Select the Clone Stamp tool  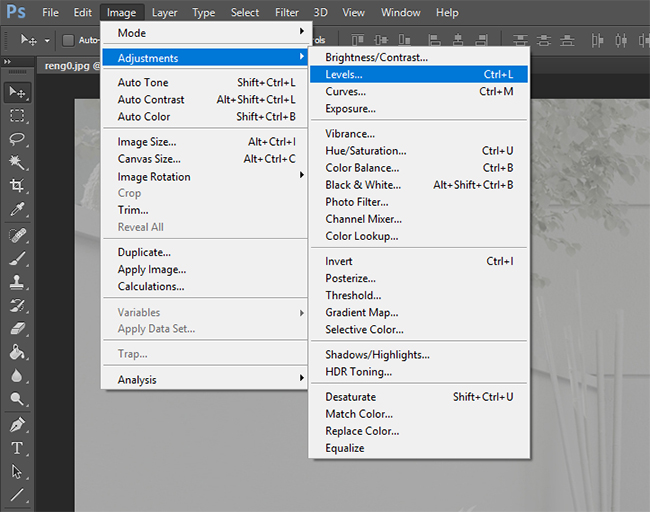[17, 282]
